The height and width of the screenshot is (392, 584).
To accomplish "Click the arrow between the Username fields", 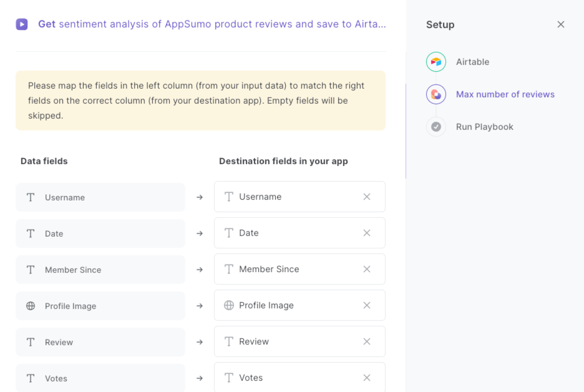I will [x=200, y=197].
